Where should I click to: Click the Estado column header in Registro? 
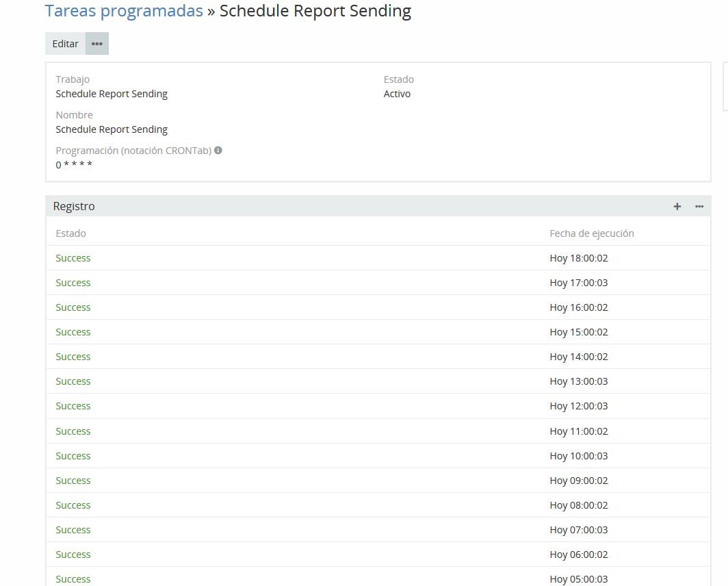pos(71,233)
